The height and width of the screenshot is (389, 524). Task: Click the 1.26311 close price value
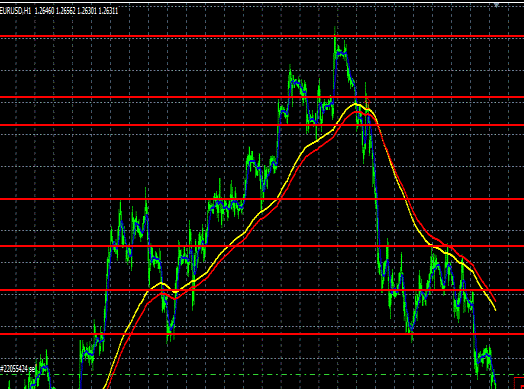pyautogui.click(x=108, y=11)
